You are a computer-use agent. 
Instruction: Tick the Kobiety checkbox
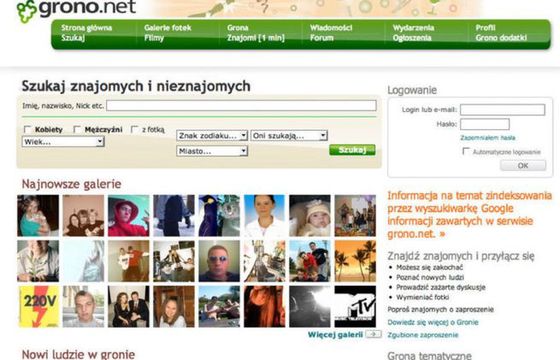(x=27, y=129)
